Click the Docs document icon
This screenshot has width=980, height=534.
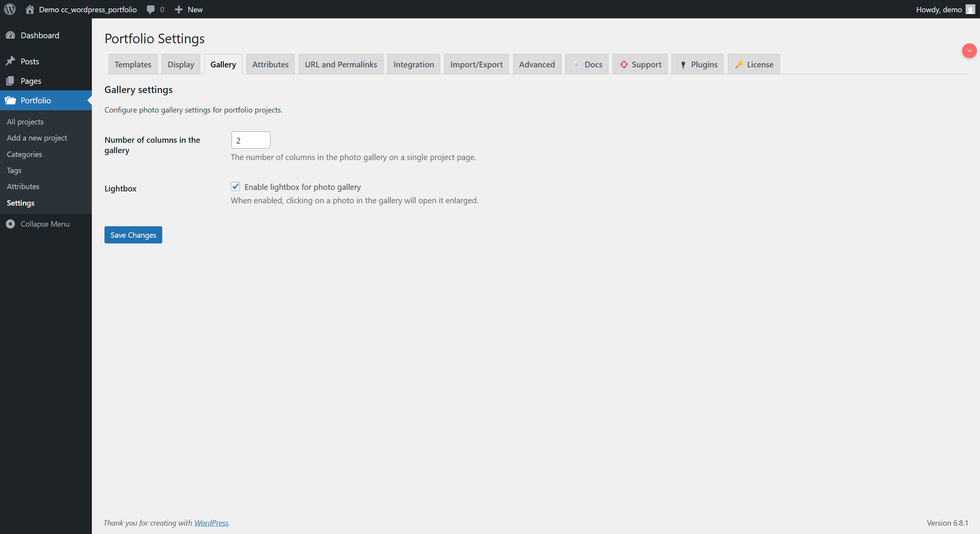[576, 64]
